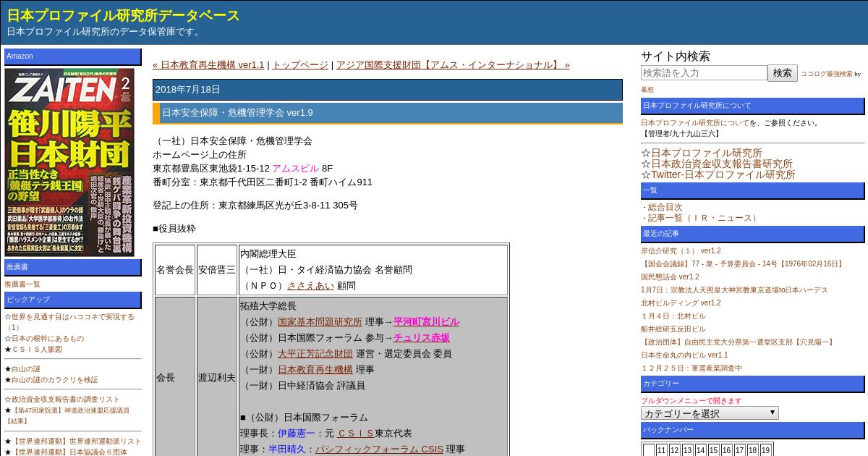Open 日本プロファイル研究所について link

pyautogui.click(x=695, y=123)
